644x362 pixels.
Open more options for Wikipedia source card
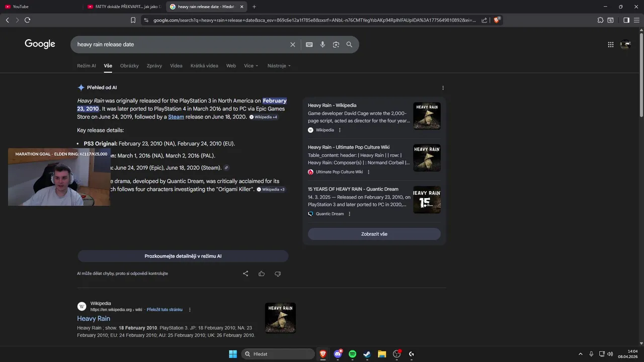[340, 130]
